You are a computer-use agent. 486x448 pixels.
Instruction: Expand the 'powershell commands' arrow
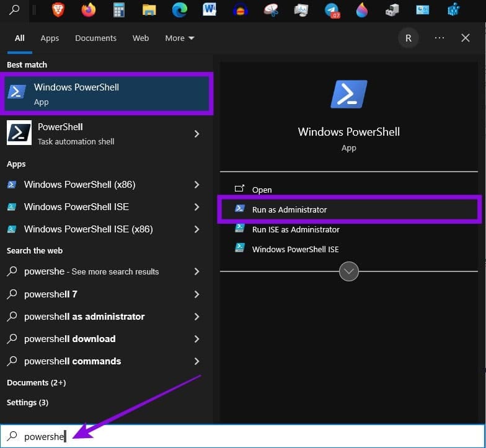(197, 361)
